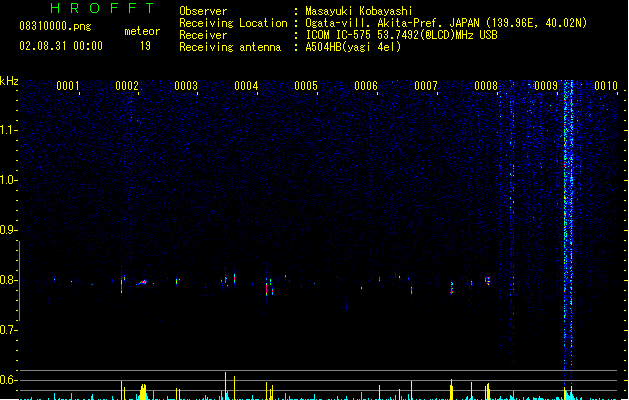This screenshot has width=629, height=400.
Task: Click the 1.0 kHz axis label
Action: pos(8,180)
